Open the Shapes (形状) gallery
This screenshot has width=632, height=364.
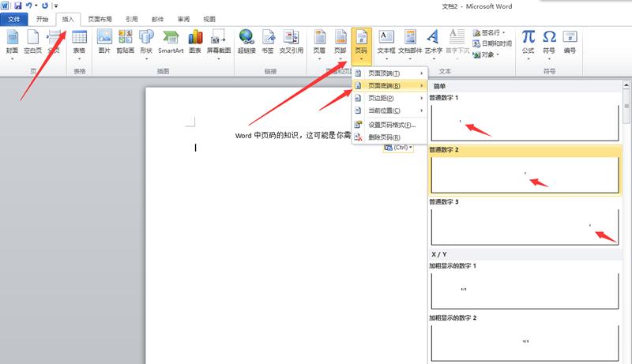[x=146, y=43]
